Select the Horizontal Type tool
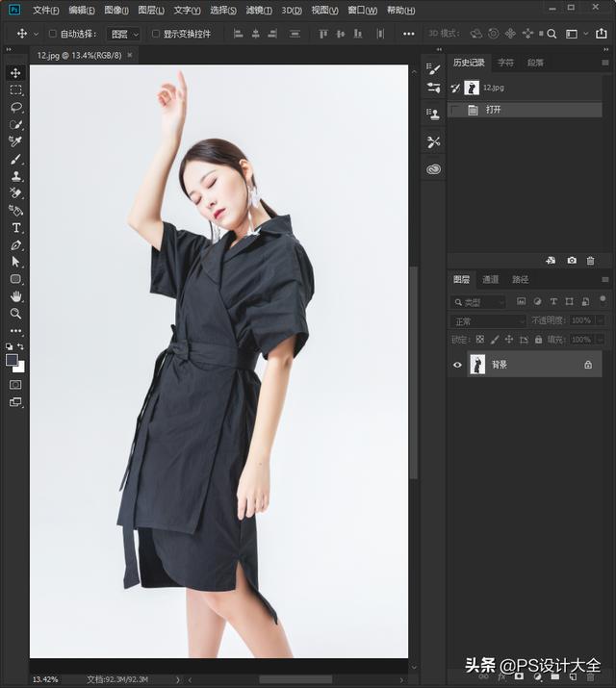The image size is (616, 688). (x=15, y=228)
